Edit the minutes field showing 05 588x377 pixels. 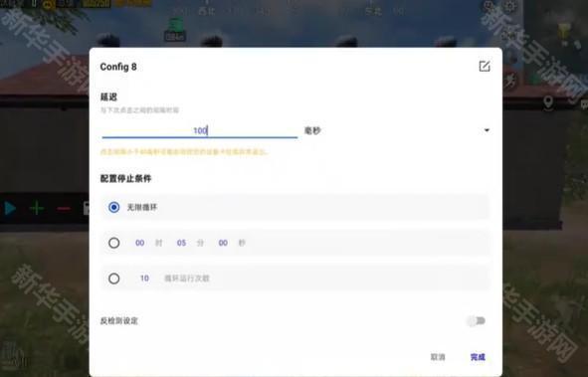(181, 243)
